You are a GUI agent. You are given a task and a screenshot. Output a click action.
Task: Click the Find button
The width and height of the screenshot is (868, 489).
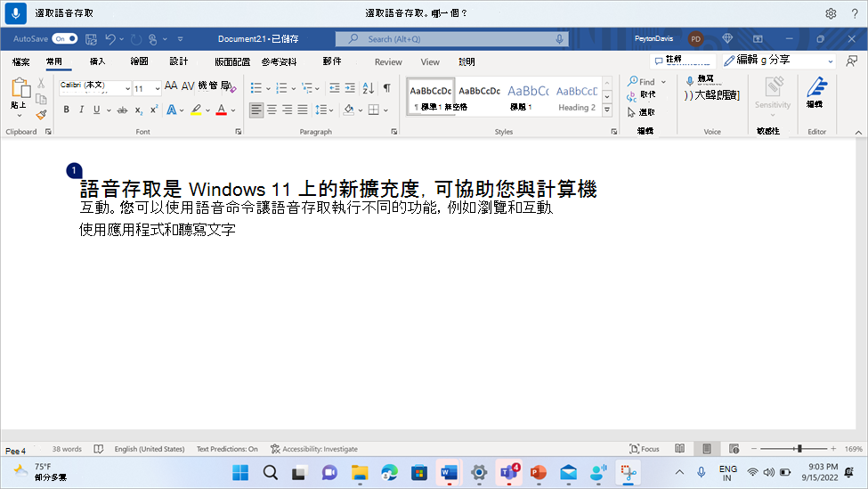coord(642,81)
